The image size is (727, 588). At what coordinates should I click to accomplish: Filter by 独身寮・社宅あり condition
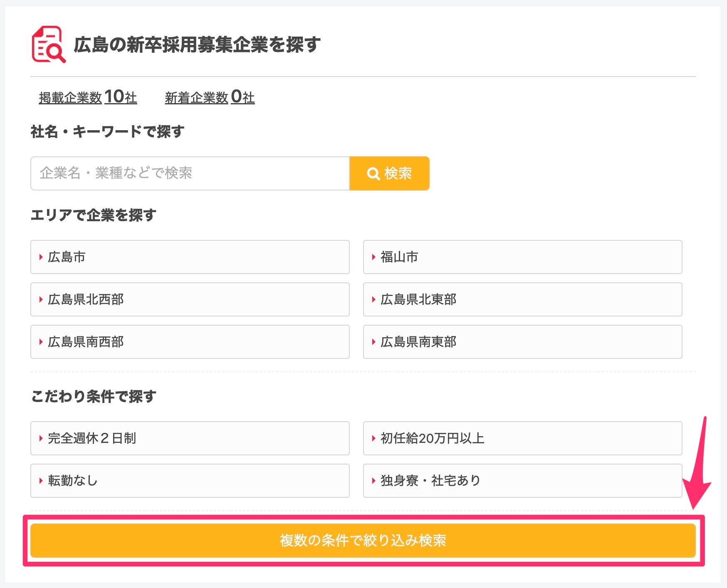(x=522, y=481)
